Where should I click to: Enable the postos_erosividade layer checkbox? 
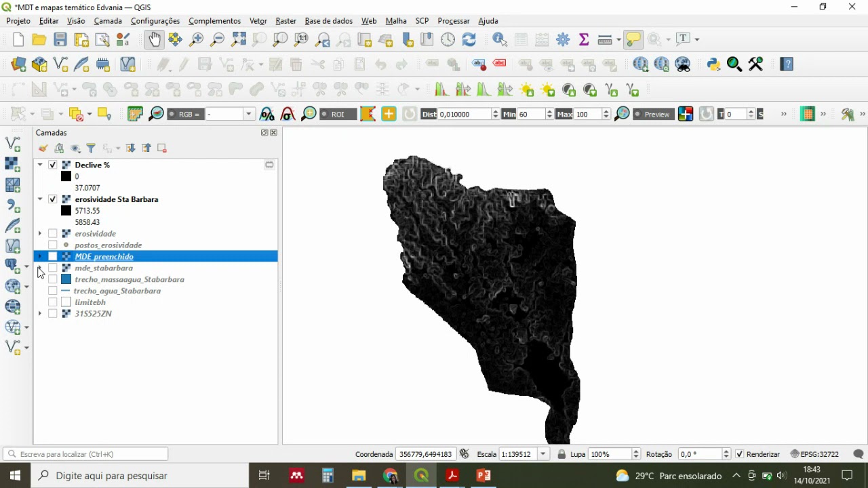pyautogui.click(x=53, y=245)
